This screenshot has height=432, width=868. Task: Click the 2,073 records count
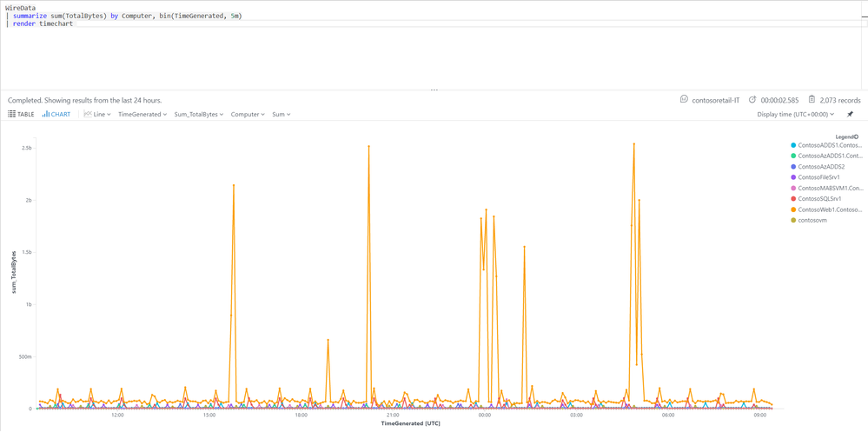point(840,100)
